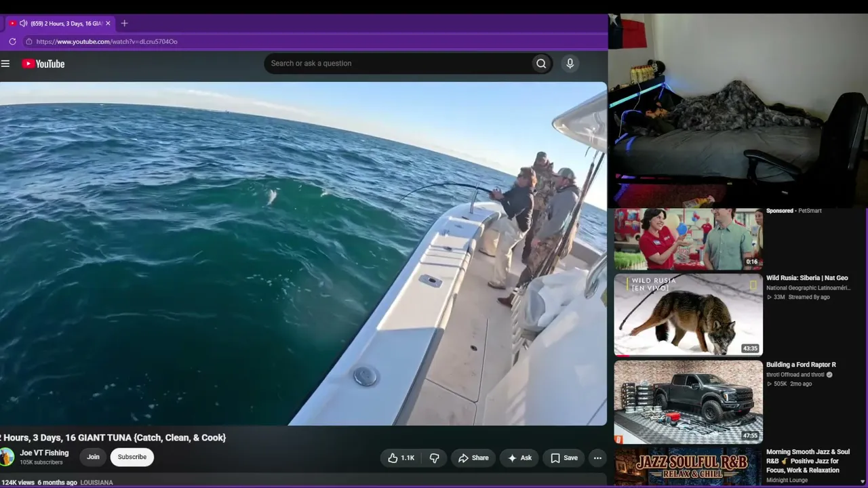This screenshot has height=488, width=868.
Task: Click the '105K subscribers' text
Action: point(41,463)
